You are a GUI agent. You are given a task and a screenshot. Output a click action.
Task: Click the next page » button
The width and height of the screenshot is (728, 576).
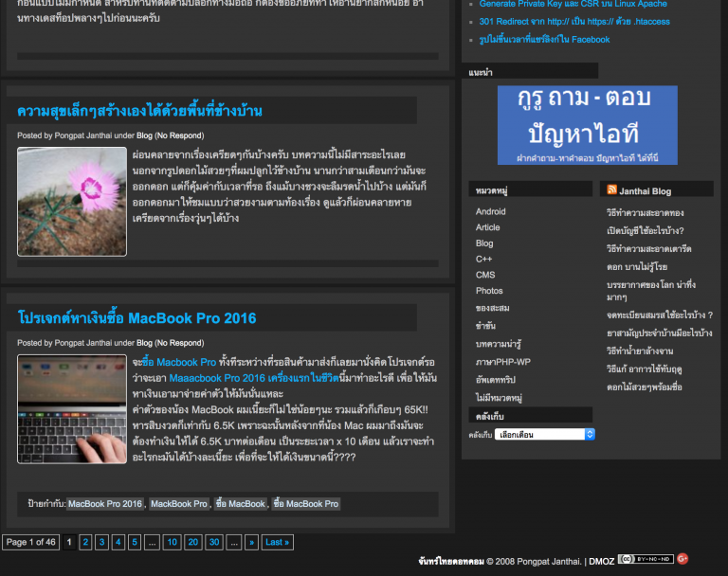(x=251, y=542)
